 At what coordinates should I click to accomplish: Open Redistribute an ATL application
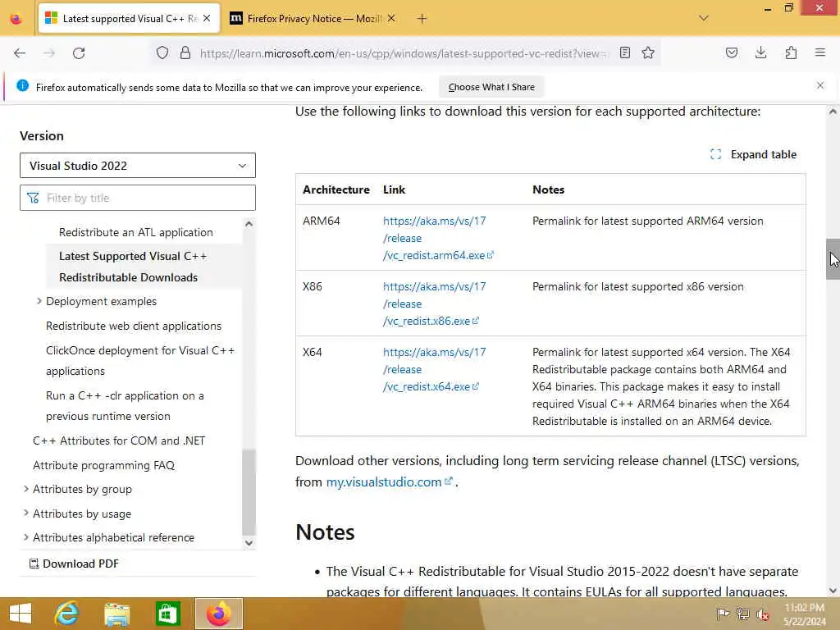[x=136, y=232]
